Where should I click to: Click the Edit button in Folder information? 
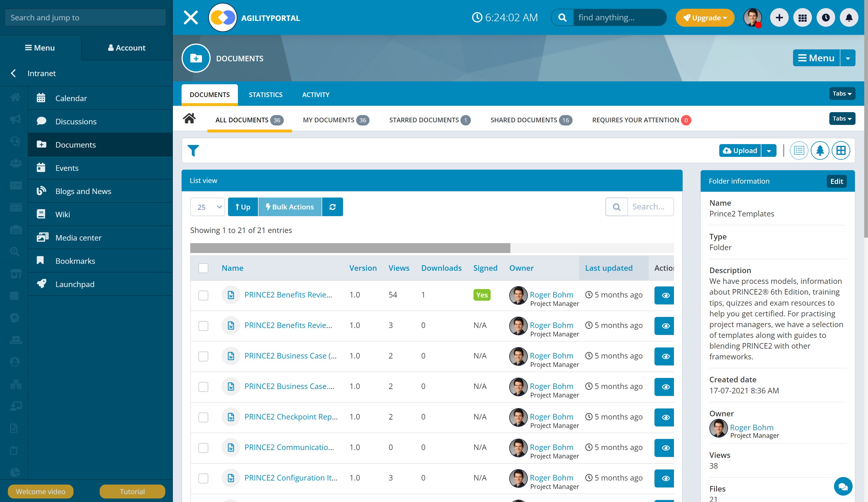point(836,181)
